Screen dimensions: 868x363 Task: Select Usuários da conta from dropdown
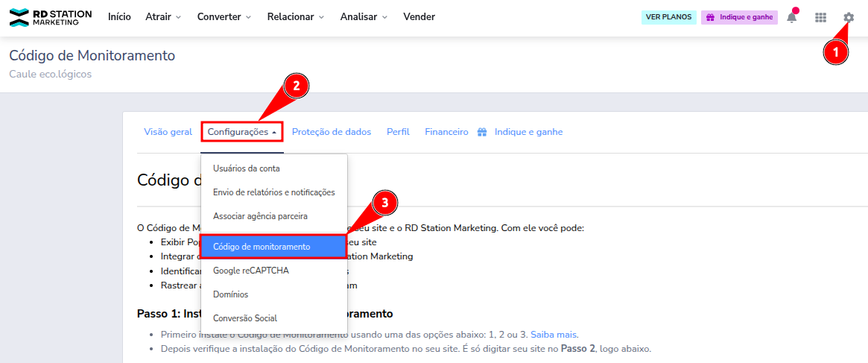[274, 168]
